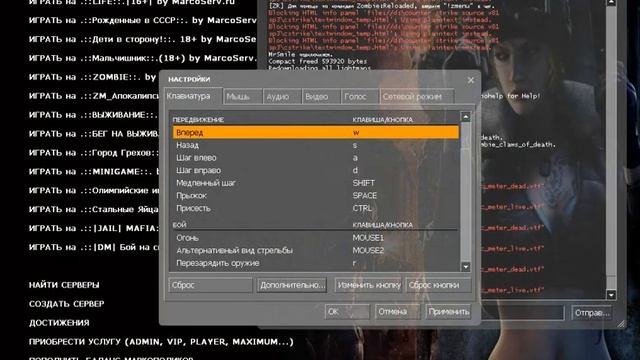This screenshot has width=640, height=360.
Task: Open the Аудио tab
Action: click(282, 97)
